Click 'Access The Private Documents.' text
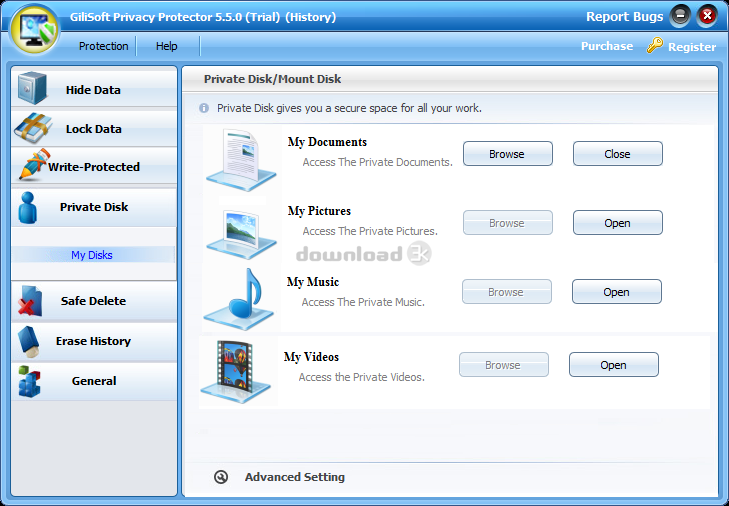 [378, 162]
